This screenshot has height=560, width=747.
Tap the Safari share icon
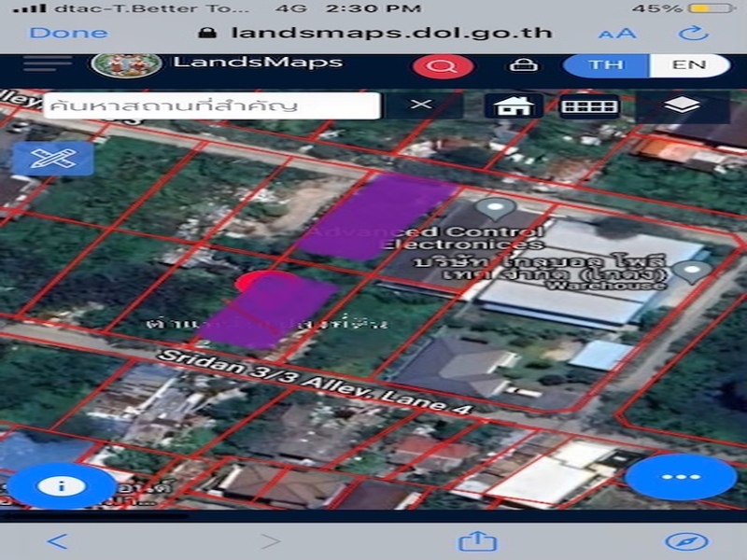[x=475, y=540]
